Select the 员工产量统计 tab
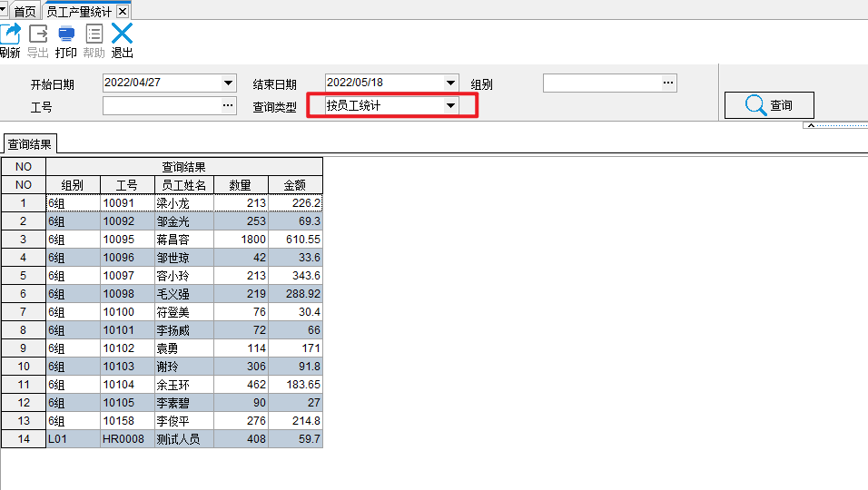The width and height of the screenshot is (868, 490). [x=79, y=12]
